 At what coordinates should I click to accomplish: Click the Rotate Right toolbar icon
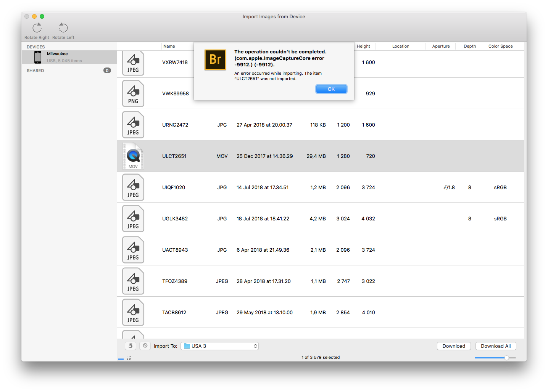[x=37, y=28]
